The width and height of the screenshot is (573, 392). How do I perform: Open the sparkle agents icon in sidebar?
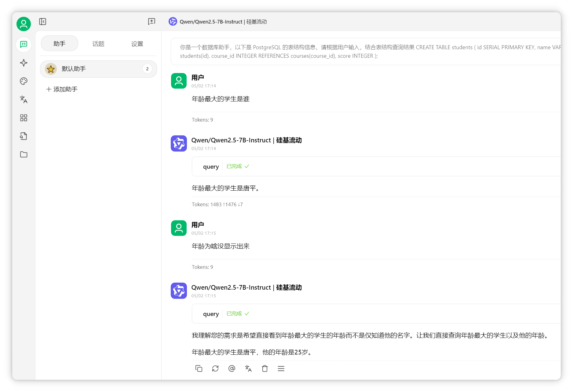click(24, 63)
